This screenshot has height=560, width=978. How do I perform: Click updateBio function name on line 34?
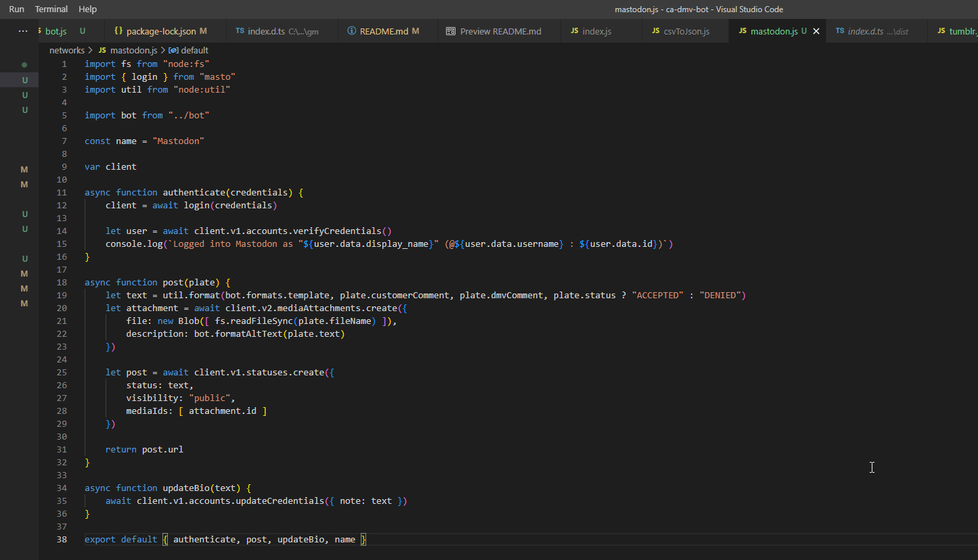click(x=186, y=488)
